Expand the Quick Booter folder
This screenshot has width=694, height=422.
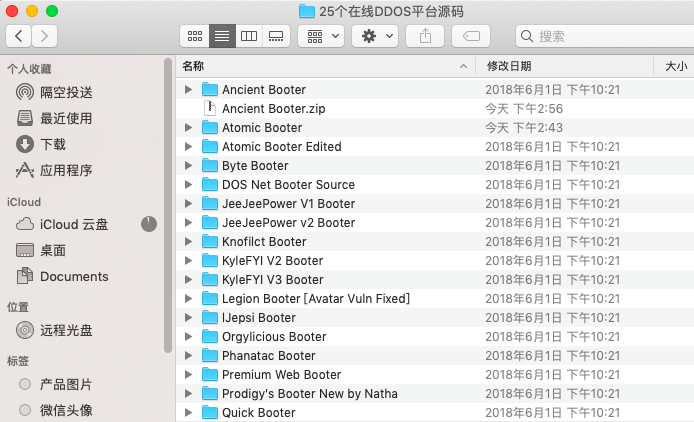click(189, 413)
